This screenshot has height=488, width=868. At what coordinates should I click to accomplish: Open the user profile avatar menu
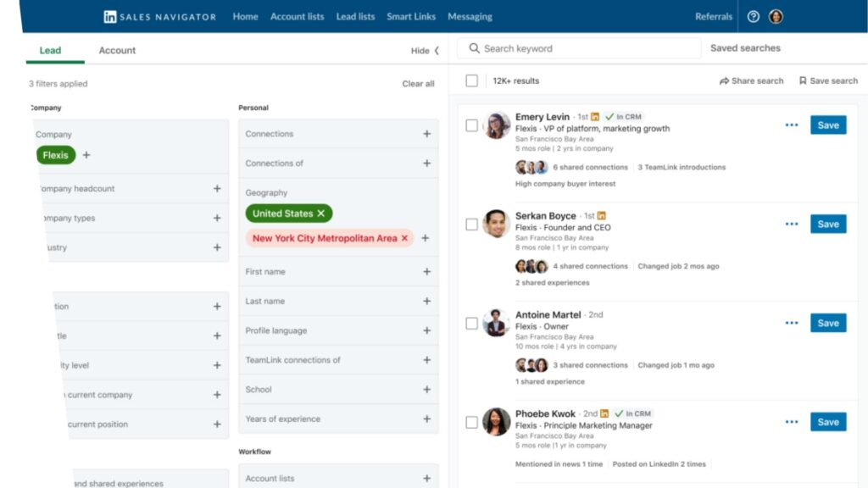776,17
